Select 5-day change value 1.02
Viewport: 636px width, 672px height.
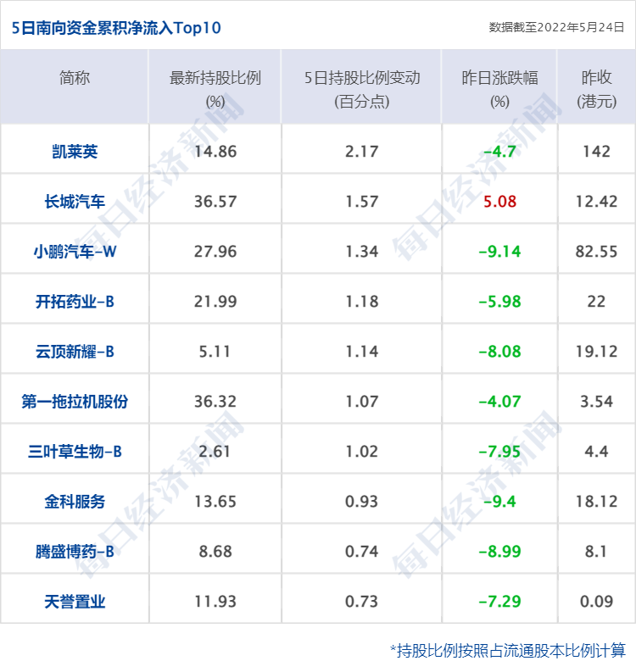point(362,452)
